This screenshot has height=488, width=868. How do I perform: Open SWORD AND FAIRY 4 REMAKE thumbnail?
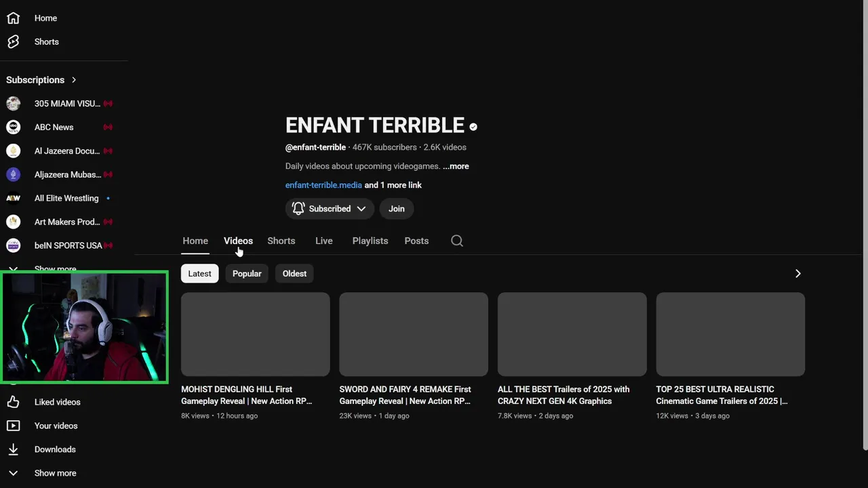click(414, 334)
